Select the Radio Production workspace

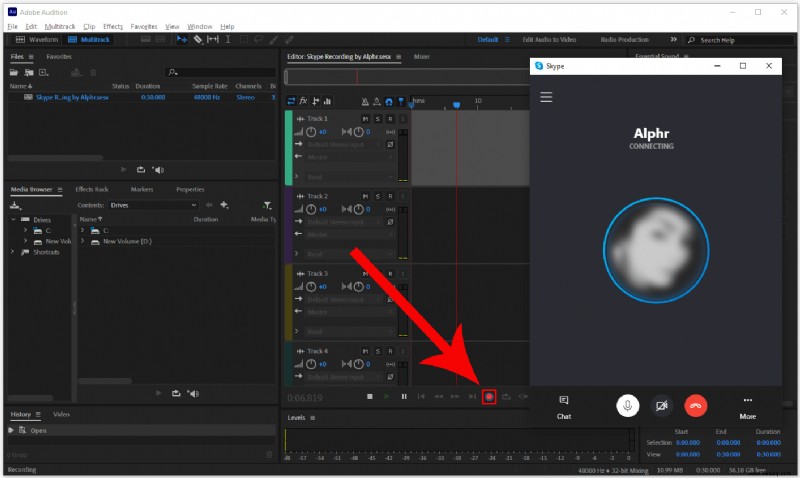(624, 39)
